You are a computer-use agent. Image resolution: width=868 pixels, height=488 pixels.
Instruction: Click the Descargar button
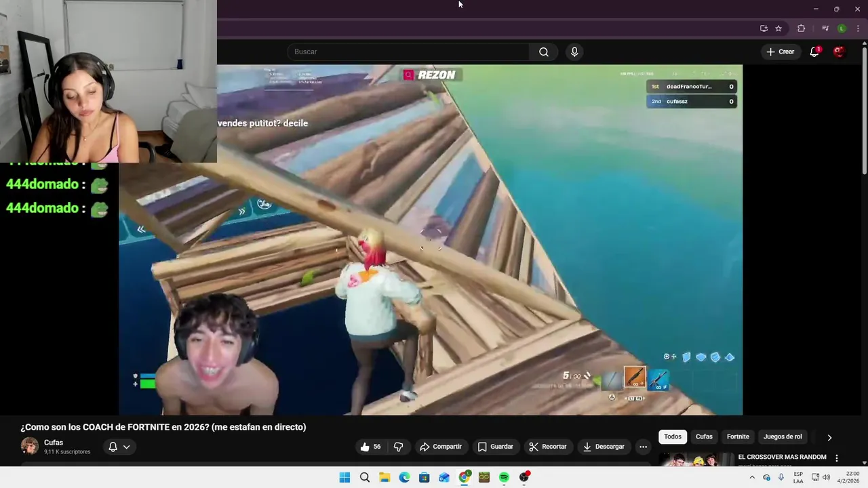(604, 447)
